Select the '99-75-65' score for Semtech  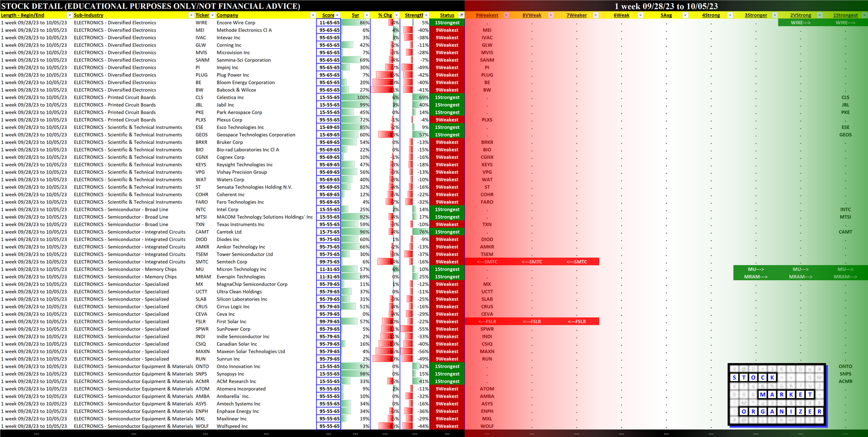pos(329,262)
